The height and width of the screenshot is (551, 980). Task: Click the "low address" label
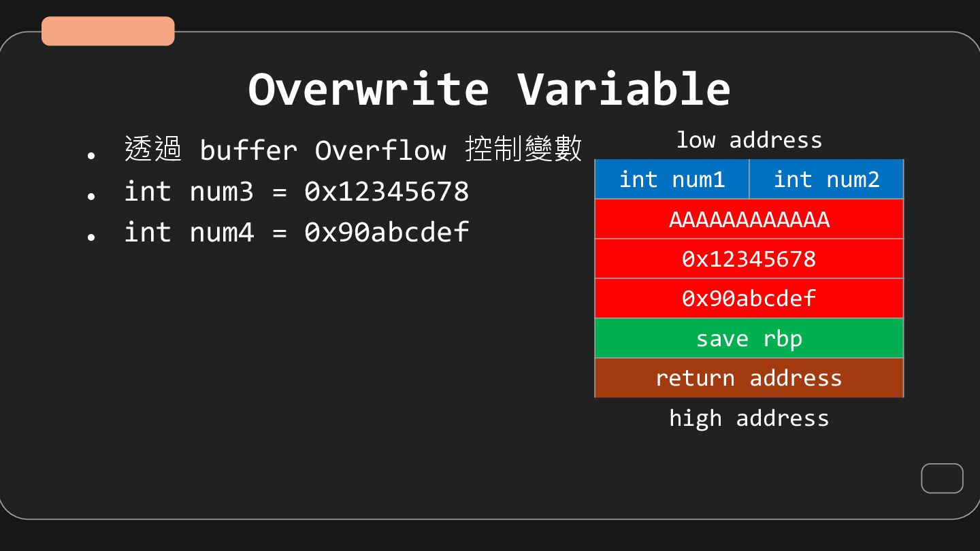point(749,140)
